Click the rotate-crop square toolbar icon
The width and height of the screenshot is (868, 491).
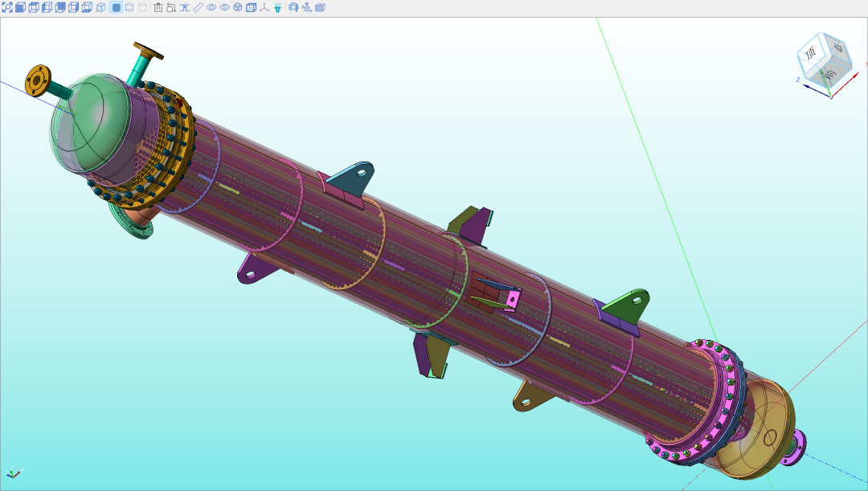point(172,8)
